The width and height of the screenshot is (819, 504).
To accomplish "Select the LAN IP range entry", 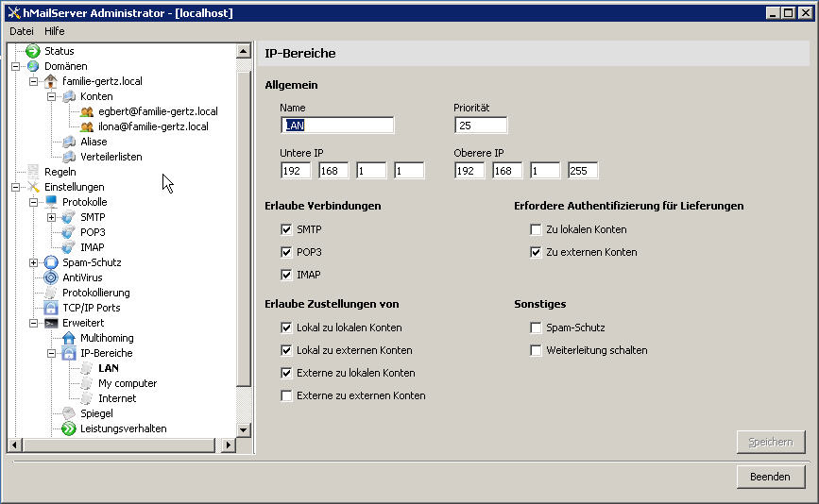I will (109, 368).
